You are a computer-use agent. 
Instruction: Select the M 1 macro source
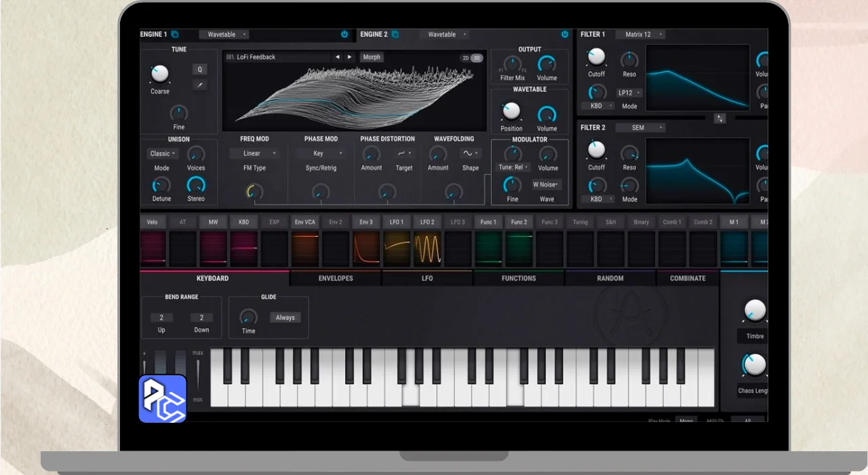click(x=734, y=222)
